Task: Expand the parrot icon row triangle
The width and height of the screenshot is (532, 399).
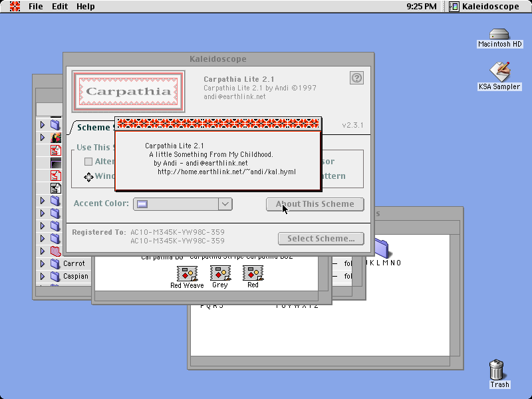Action: click(43, 138)
